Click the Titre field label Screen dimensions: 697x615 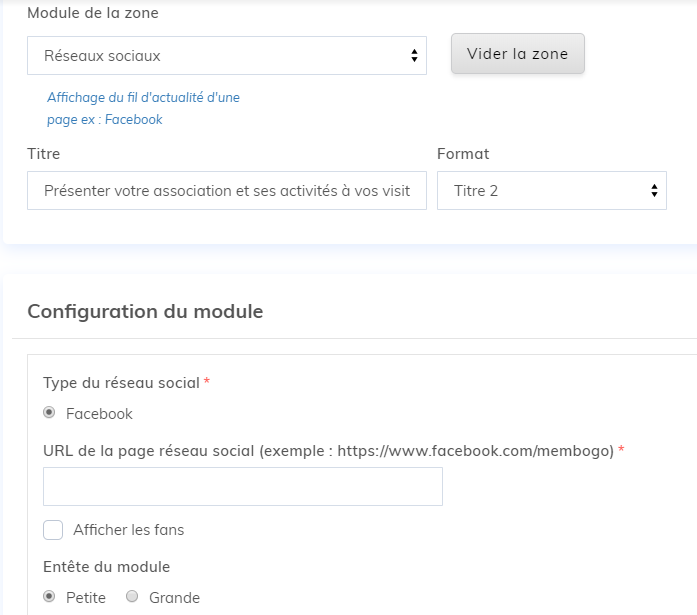pyautogui.click(x=44, y=154)
